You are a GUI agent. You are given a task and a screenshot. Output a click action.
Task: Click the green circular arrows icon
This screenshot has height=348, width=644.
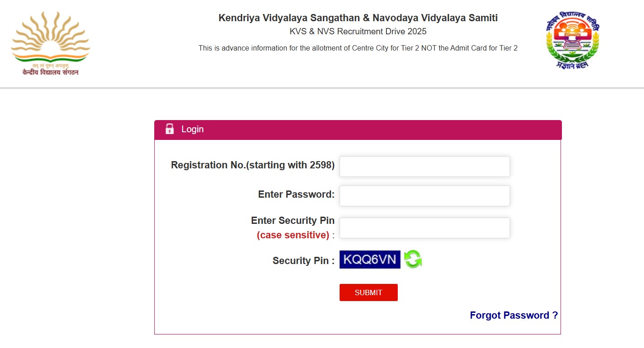(x=414, y=259)
